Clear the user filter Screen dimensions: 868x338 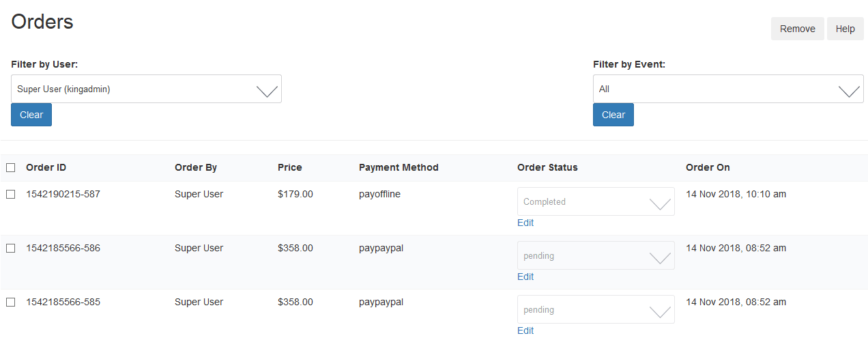[x=31, y=115]
